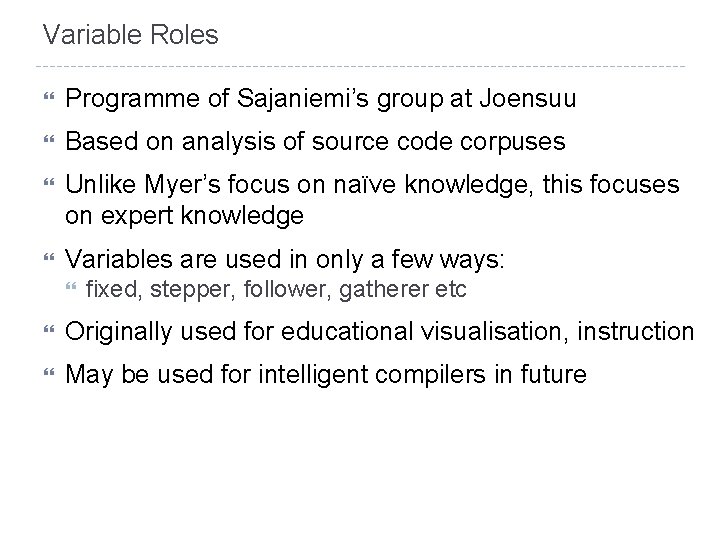Select the sub-bullet marker before "fixed, stepper"
The width and height of the screenshot is (720, 540).
[69, 291]
